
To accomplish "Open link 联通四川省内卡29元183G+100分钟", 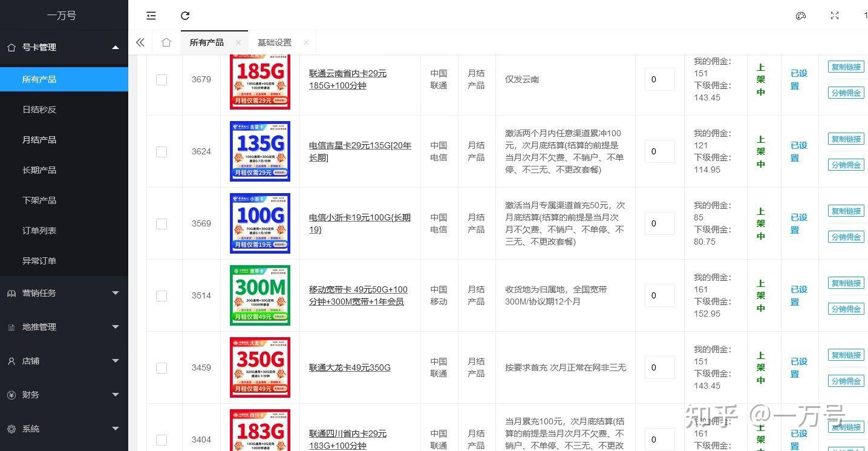I will click(348, 439).
